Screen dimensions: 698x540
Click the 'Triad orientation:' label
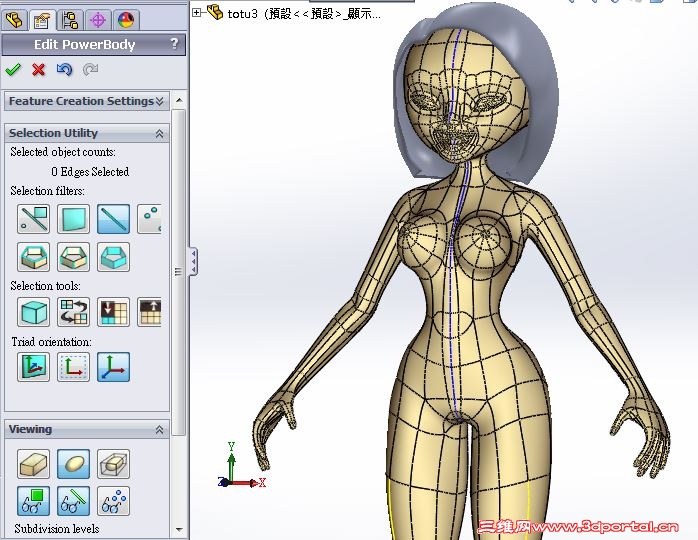point(51,342)
